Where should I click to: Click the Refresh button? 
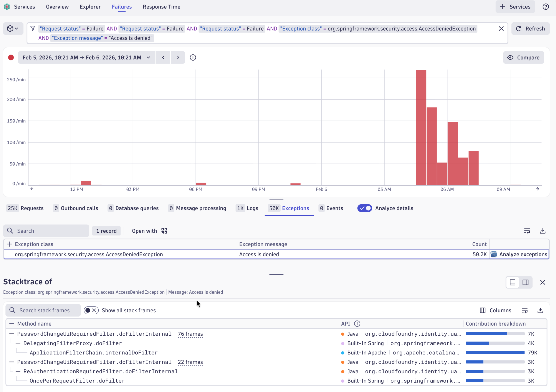(x=530, y=29)
